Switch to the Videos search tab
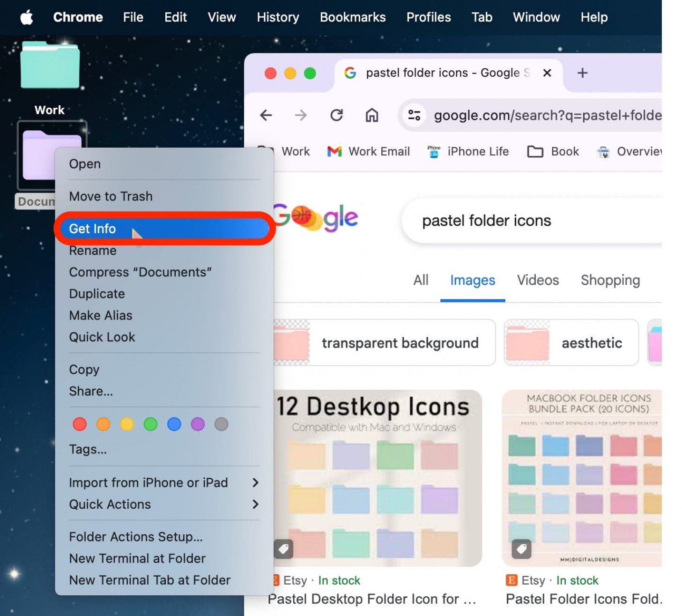The image size is (682, 616). pyautogui.click(x=538, y=280)
